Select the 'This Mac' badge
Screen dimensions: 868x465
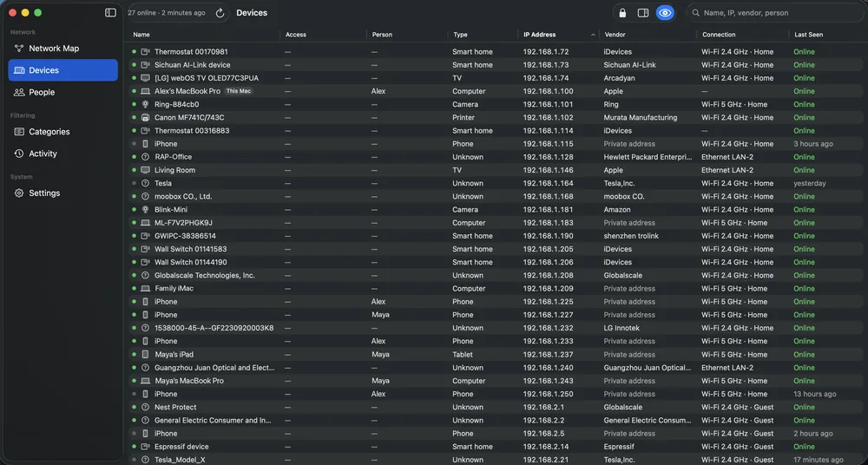(239, 91)
